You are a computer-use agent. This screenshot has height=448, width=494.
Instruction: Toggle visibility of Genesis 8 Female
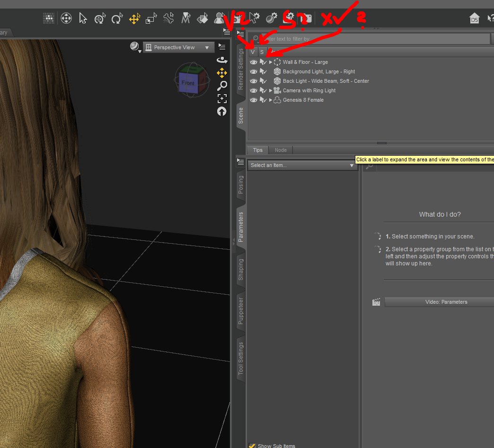pos(253,100)
